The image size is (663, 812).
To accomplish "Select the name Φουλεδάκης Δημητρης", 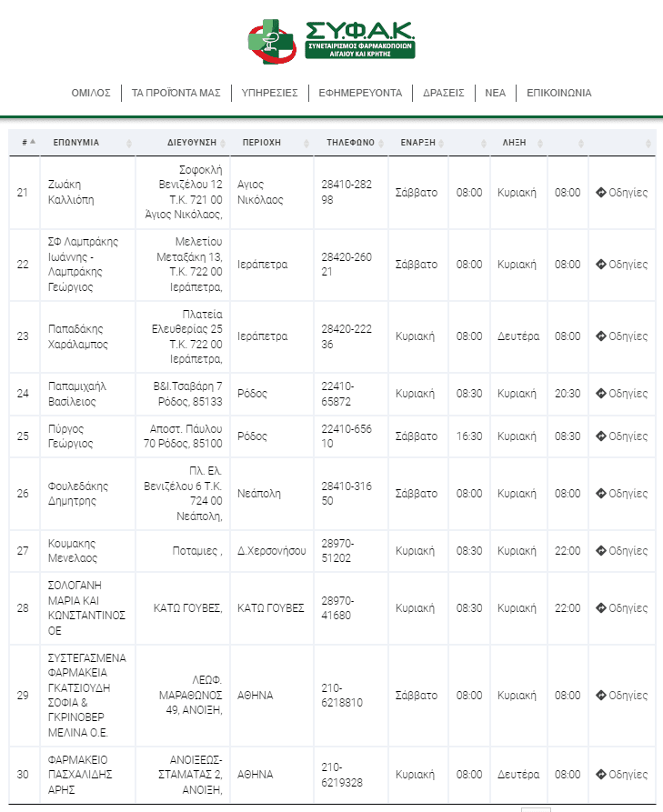I will click(78, 494).
